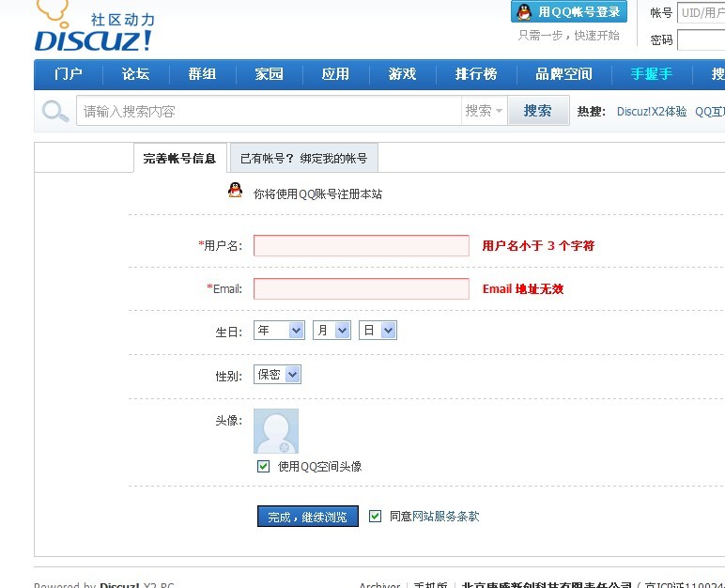Open the 论坛 nav item

(135, 74)
